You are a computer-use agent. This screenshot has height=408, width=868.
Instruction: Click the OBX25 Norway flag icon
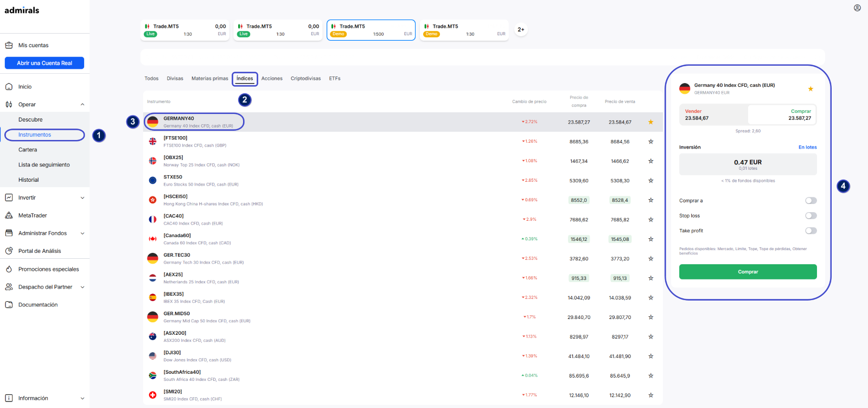coord(152,161)
